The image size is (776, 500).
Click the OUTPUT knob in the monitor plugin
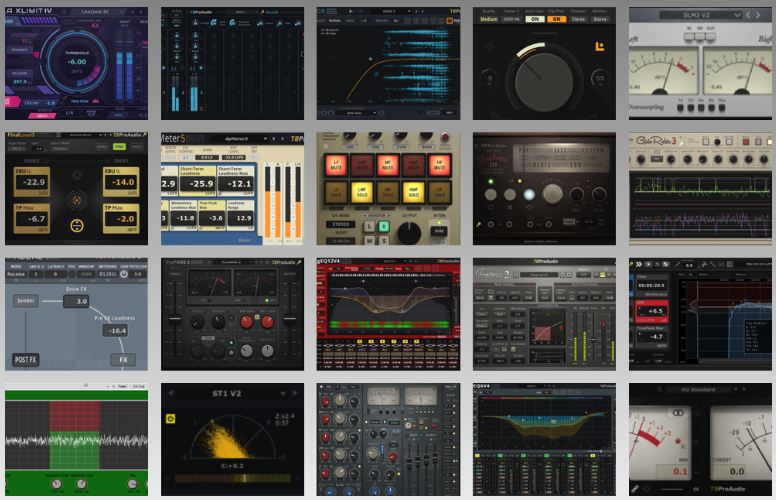point(409,232)
